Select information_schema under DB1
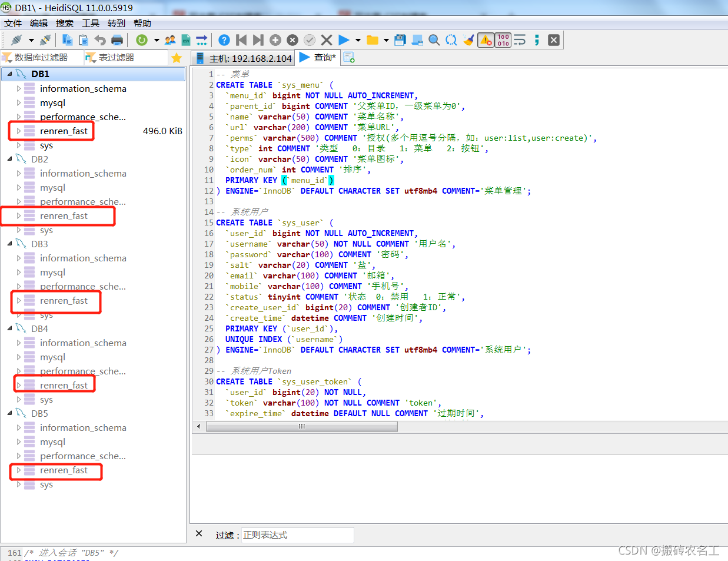The image size is (728, 561). 83,88
